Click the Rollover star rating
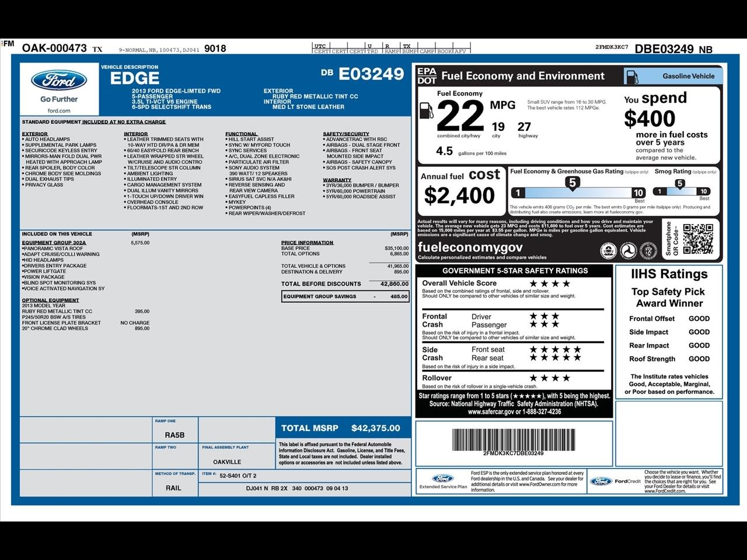 (550, 378)
